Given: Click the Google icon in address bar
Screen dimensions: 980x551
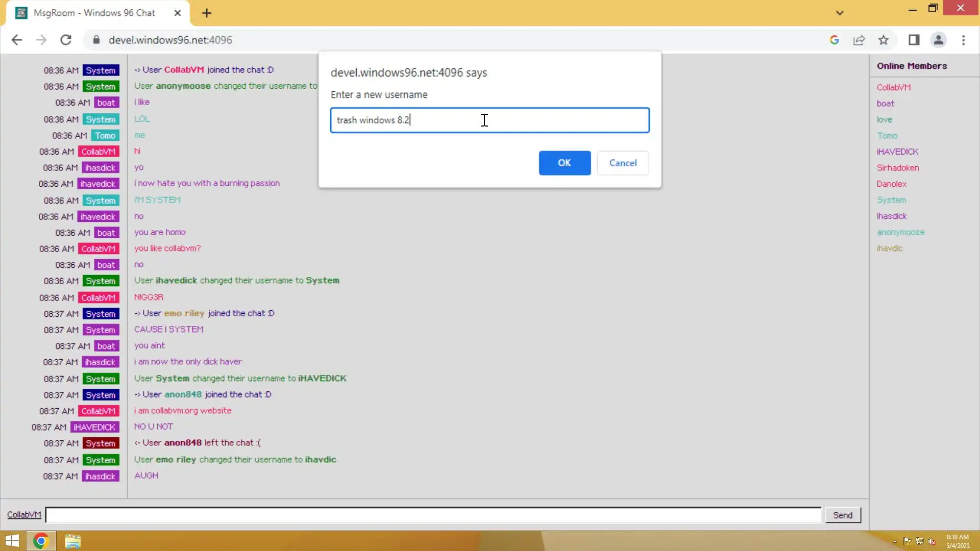Looking at the screenshot, I should click(835, 40).
